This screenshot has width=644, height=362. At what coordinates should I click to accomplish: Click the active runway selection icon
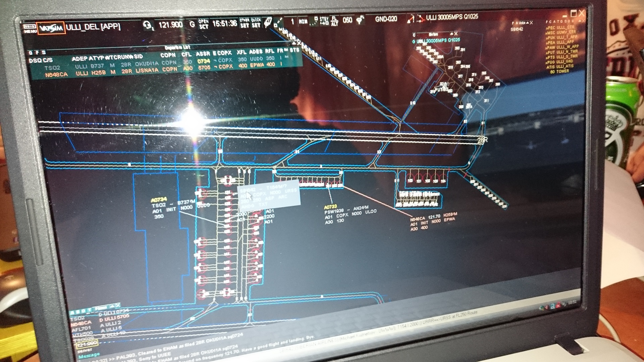(x=410, y=18)
